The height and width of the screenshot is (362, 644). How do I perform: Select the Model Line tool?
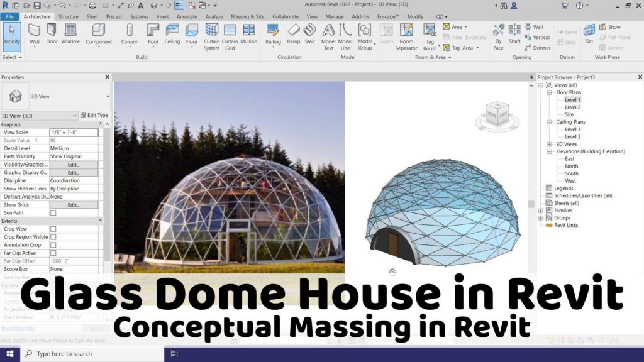coord(345,37)
